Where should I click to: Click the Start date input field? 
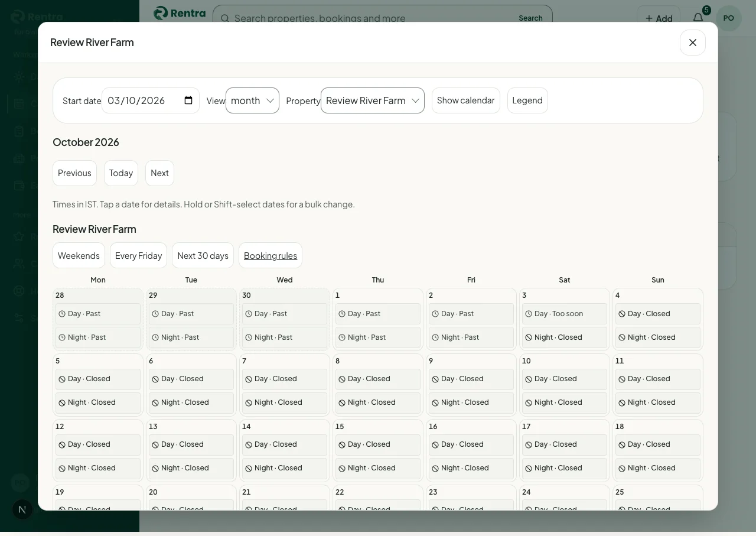(151, 100)
